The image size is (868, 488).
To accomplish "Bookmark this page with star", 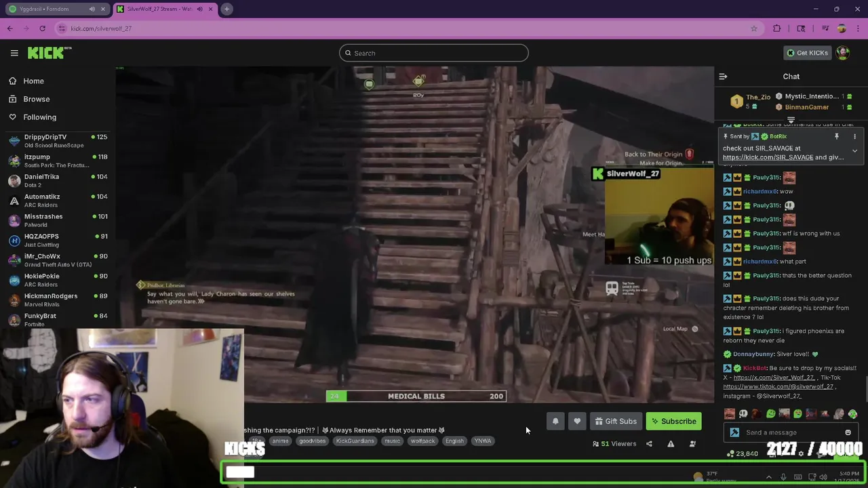I will tap(753, 28).
